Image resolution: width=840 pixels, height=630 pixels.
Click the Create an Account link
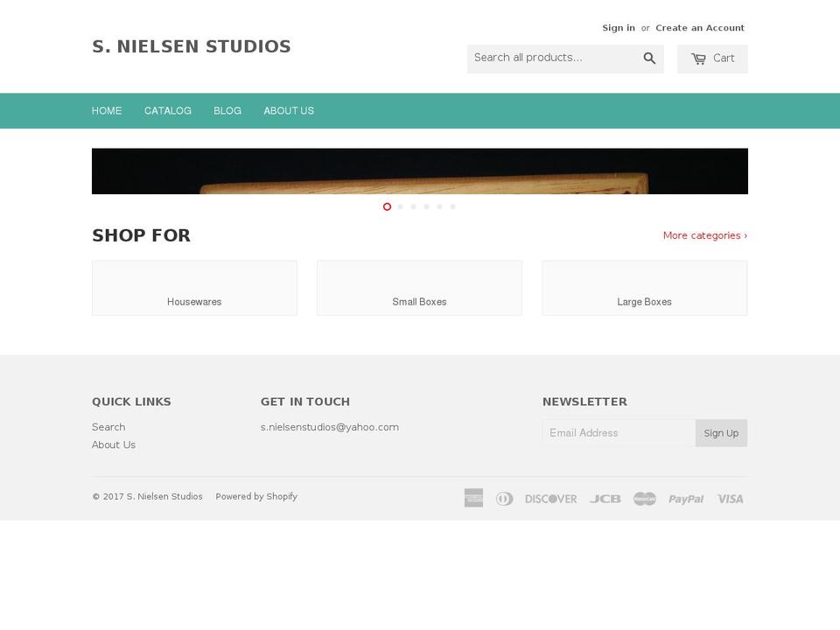click(x=700, y=27)
